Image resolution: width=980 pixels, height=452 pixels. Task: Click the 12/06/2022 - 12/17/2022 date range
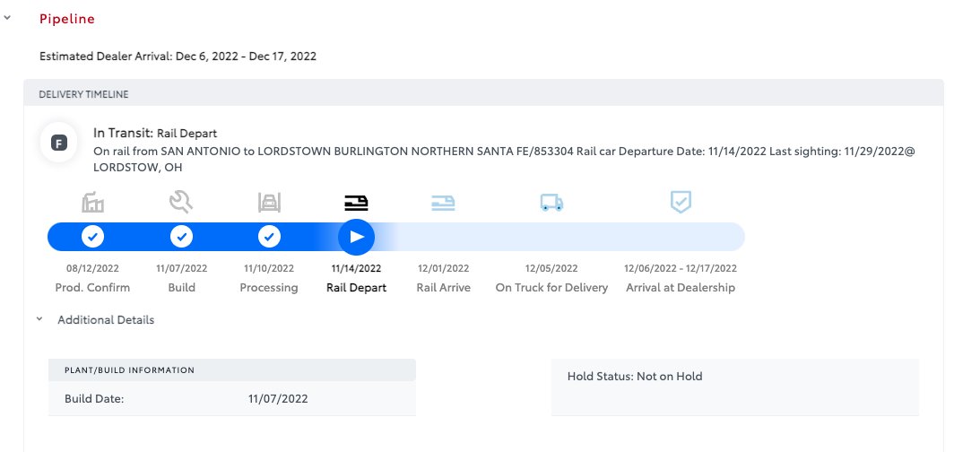tap(681, 268)
